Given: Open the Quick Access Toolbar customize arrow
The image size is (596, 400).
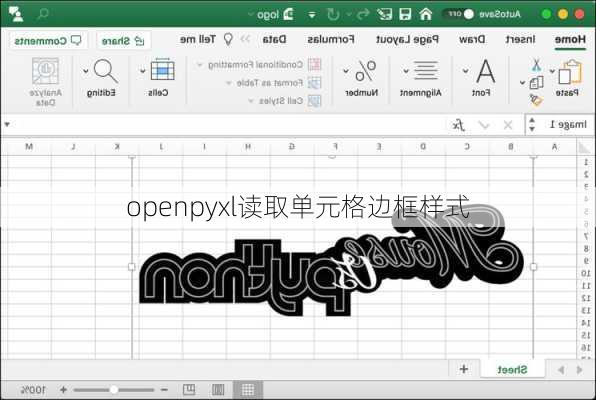Looking at the screenshot, I should pyautogui.click(x=312, y=15).
